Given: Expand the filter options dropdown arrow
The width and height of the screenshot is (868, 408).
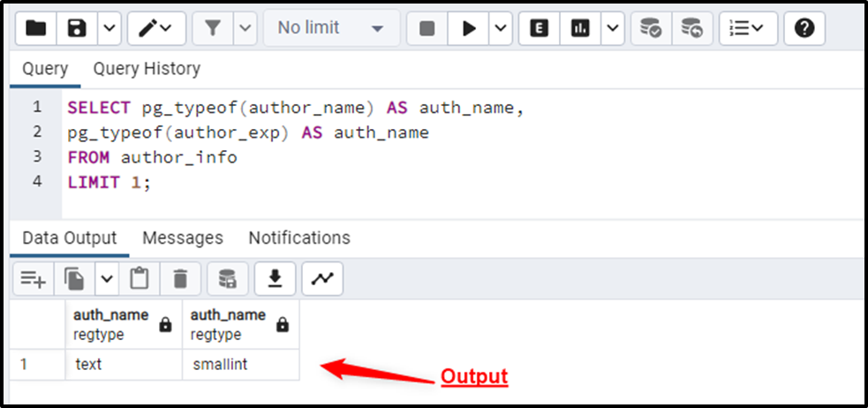Looking at the screenshot, I should tap(245, 28).
